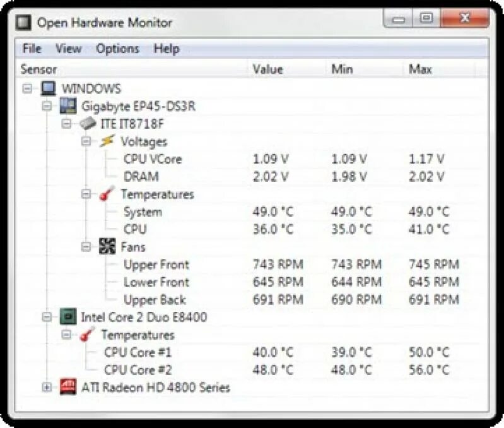The width and height of the screenshot is (504, 428).
Task: Click the CPU Core #2 max 56.0 °C
Action: click(x=429, y=370)
